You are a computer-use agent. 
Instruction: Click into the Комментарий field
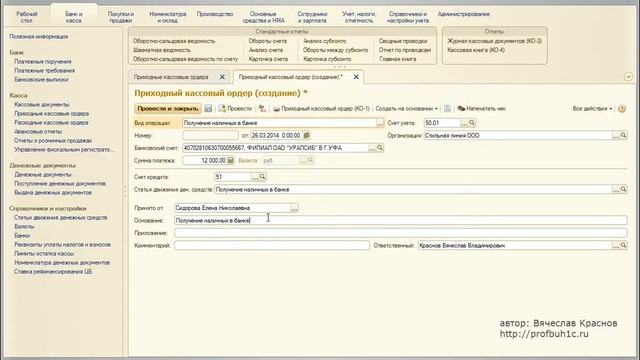point(272,245)
